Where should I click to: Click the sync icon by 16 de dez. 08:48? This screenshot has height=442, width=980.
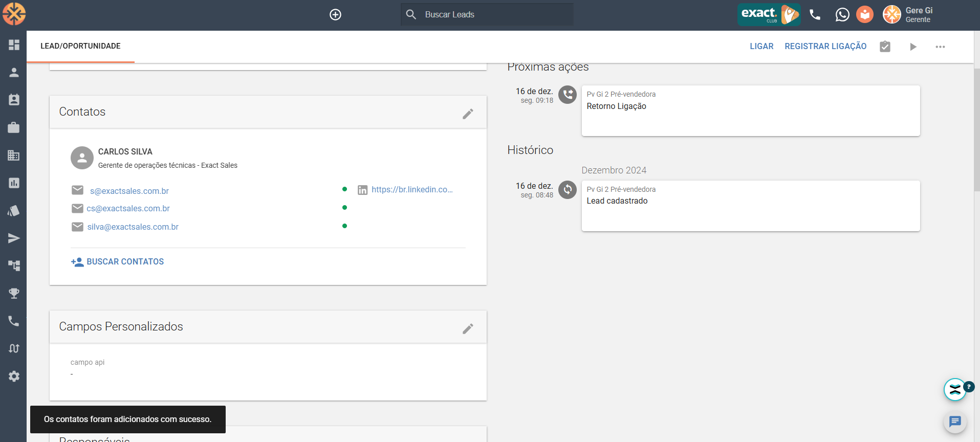tap(567, 190)
